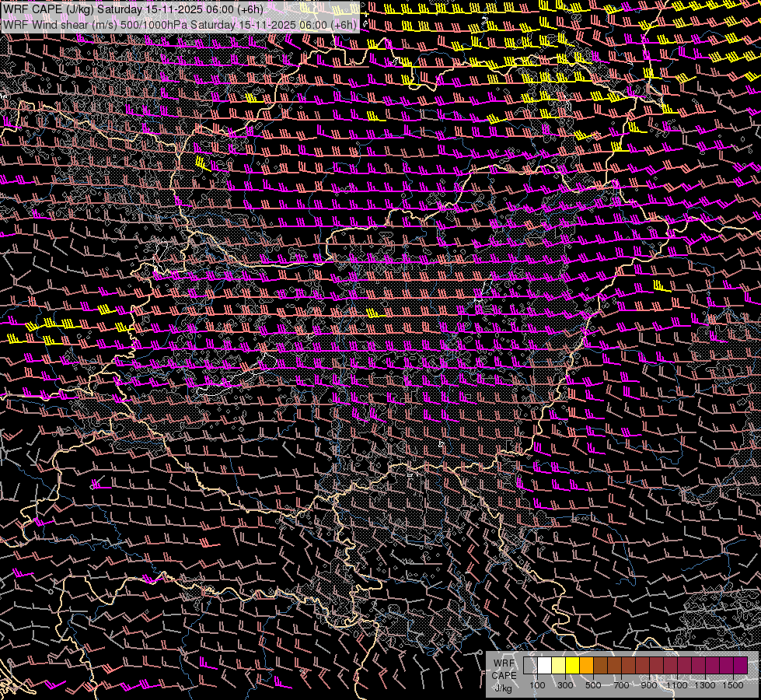Click the 300 label on the CAPE scale
761x700 pixels.
tap(565, 685)
